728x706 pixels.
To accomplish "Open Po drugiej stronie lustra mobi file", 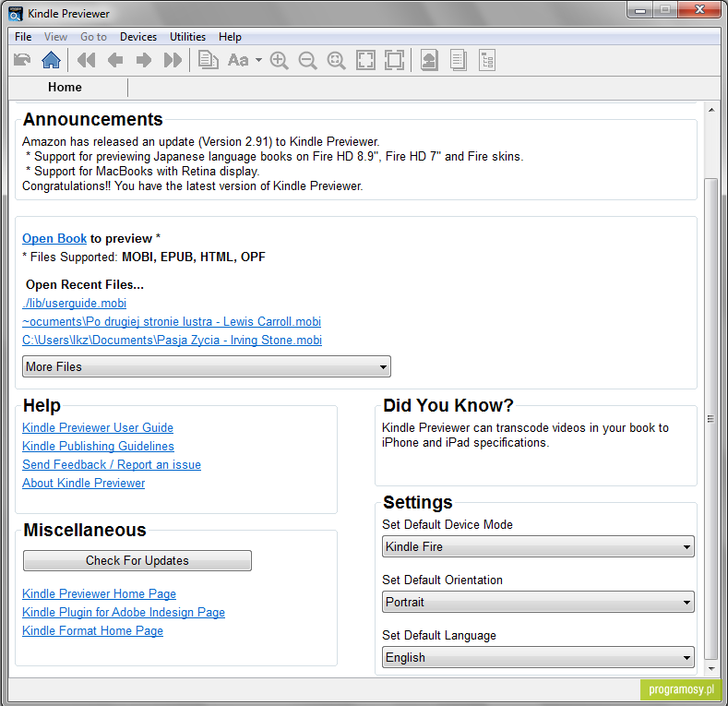I will pos(172,322).
